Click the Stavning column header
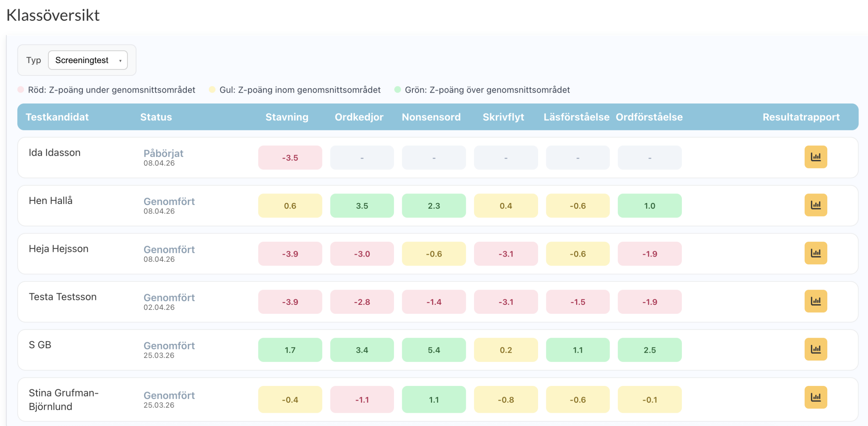 tap(287, 117)
